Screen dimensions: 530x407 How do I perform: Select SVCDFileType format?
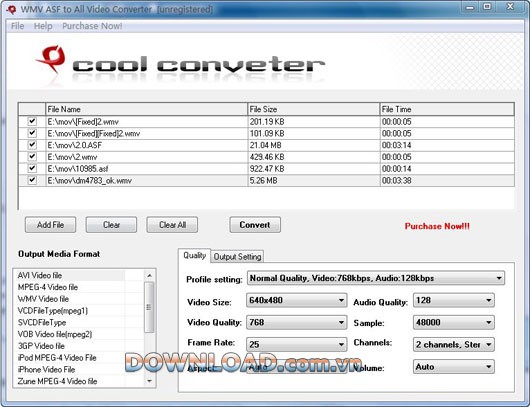42,322
